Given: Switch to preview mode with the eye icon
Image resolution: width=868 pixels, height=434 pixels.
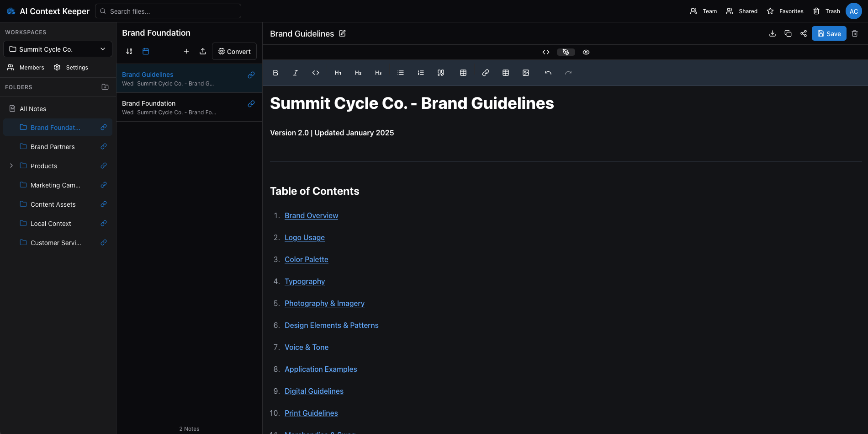Looking at the screenshot, I should pyautogui.click(x=586, y=52).
